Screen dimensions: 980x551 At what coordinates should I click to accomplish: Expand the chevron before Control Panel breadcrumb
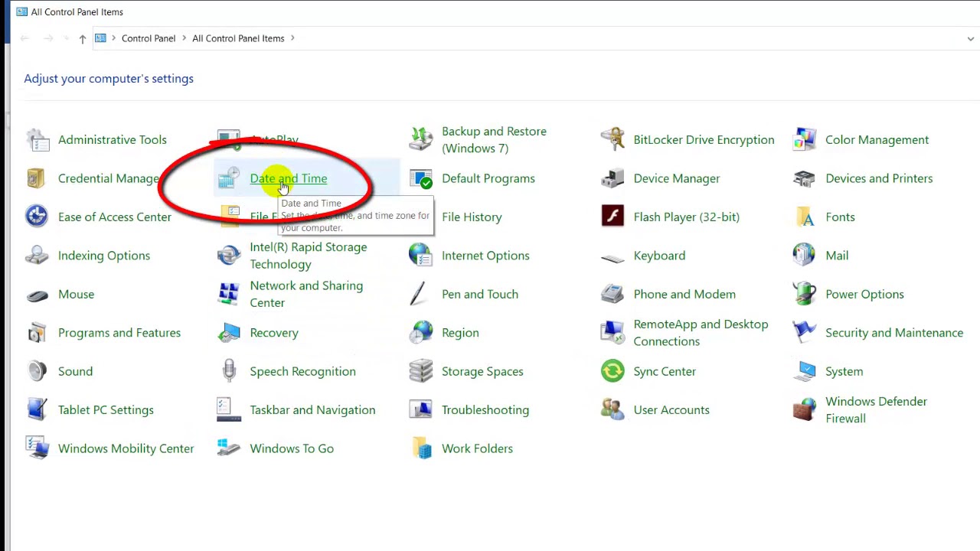coord(114,38)
